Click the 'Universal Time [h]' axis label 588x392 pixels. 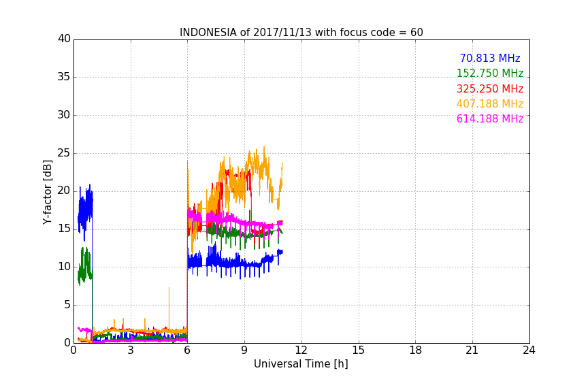[x=301, y=363]
